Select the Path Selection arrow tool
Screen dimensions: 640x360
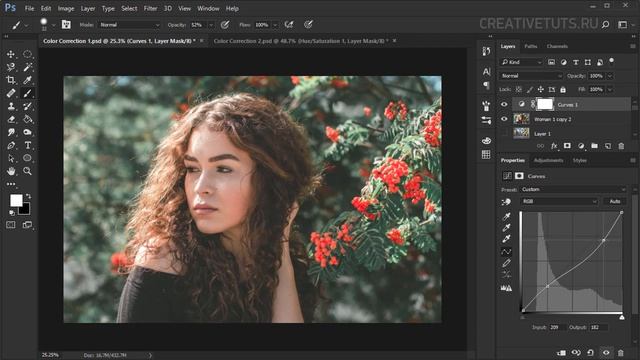pyautogui.click(x=11, y=158)
